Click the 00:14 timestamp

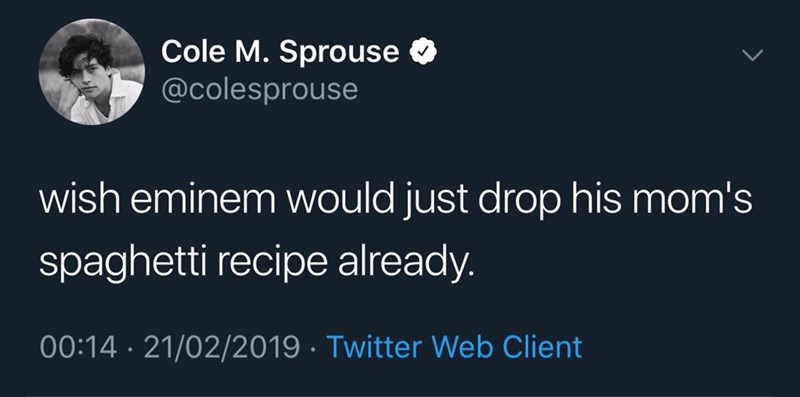tap(79, 348)
